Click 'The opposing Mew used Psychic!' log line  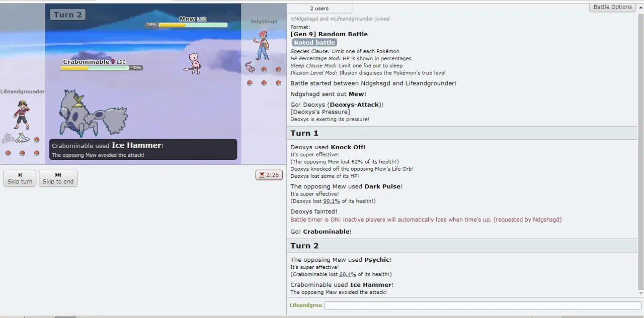[341, 260]
